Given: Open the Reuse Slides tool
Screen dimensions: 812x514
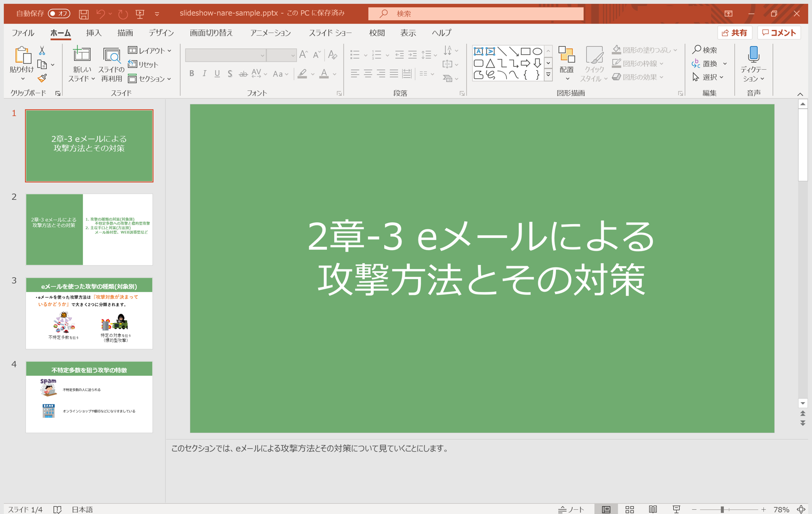Looking at the screenshot, I should (111, 64).
